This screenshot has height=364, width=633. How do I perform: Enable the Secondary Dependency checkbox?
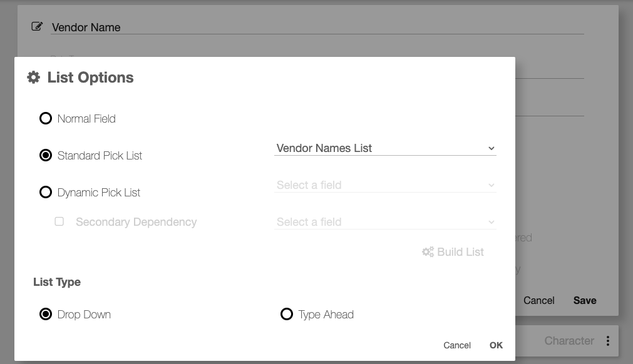[x=59, y=221]
